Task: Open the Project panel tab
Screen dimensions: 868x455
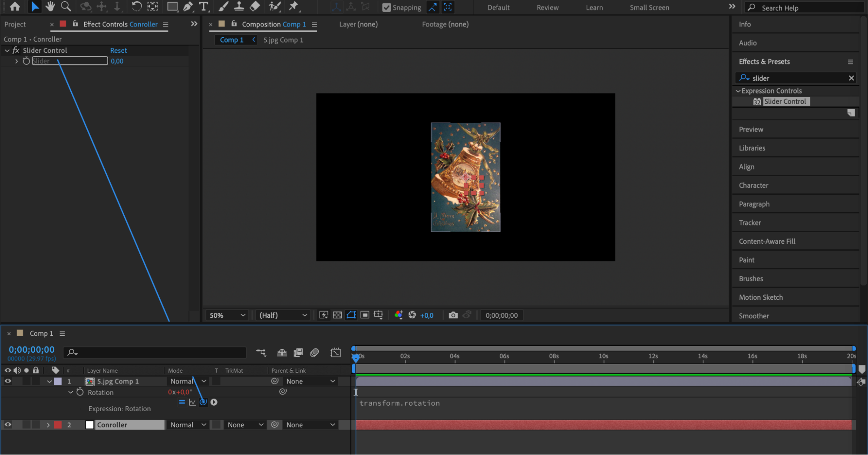Action: [15, 24]
